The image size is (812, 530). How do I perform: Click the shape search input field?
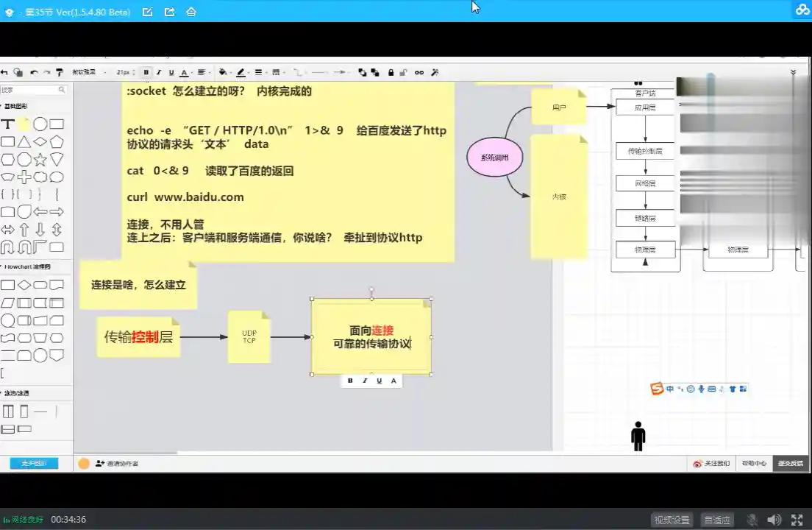coord(34,90)
